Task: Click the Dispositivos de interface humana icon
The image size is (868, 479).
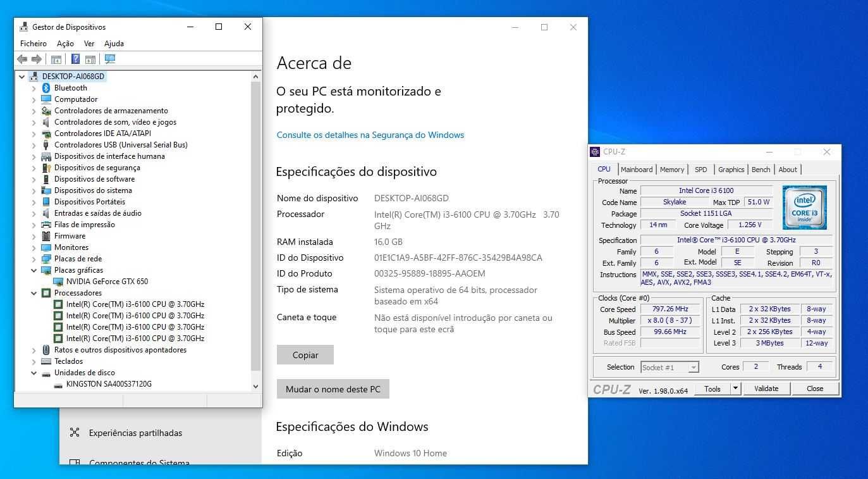Action: (46, 156)
